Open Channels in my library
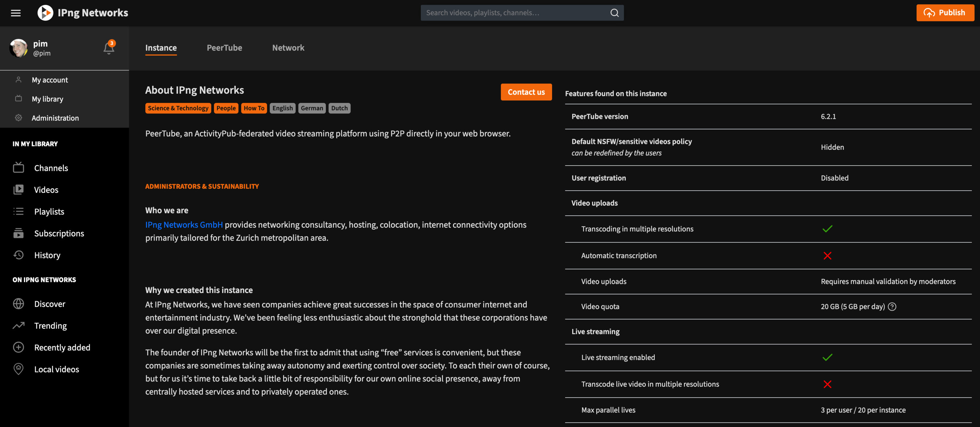 51,168
